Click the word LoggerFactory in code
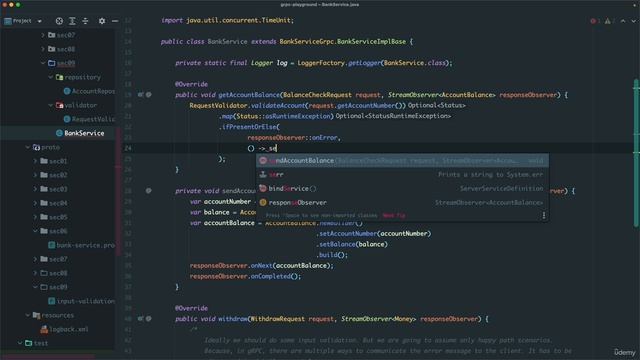This screenshot has height=360, width=640. click(x=321, y=63)
